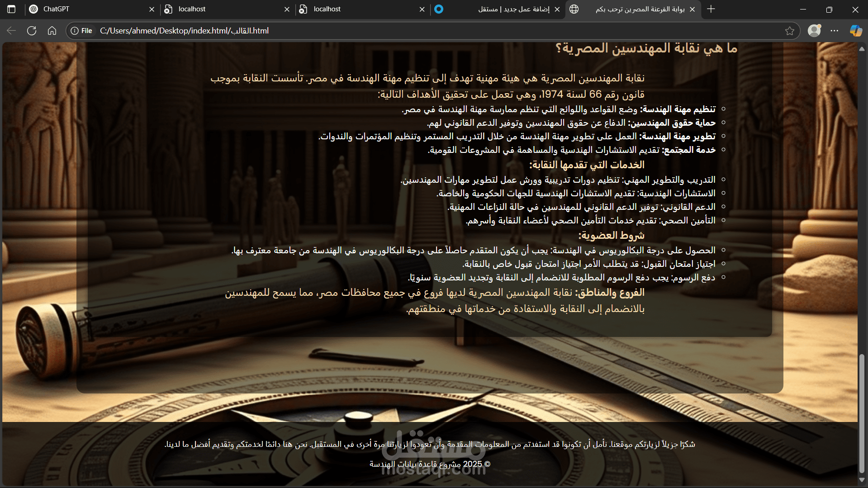This screenshot has height=488, width=868.
Task: Close the first localhost tab
Action: coord(287,9)
